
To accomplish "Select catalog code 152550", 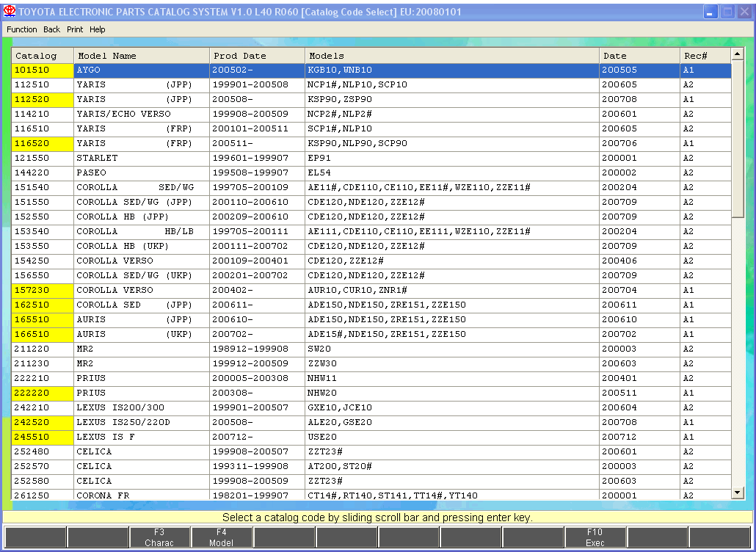I will [x=371, y=217].
